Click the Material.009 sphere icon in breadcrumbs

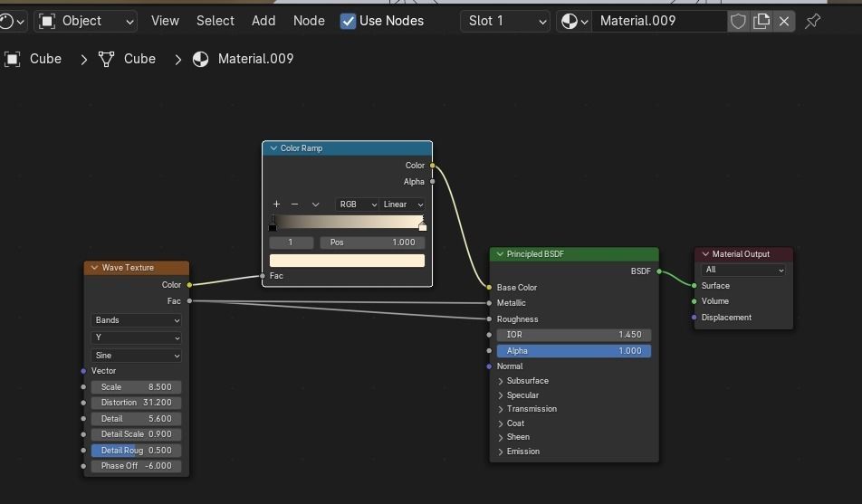201,59
